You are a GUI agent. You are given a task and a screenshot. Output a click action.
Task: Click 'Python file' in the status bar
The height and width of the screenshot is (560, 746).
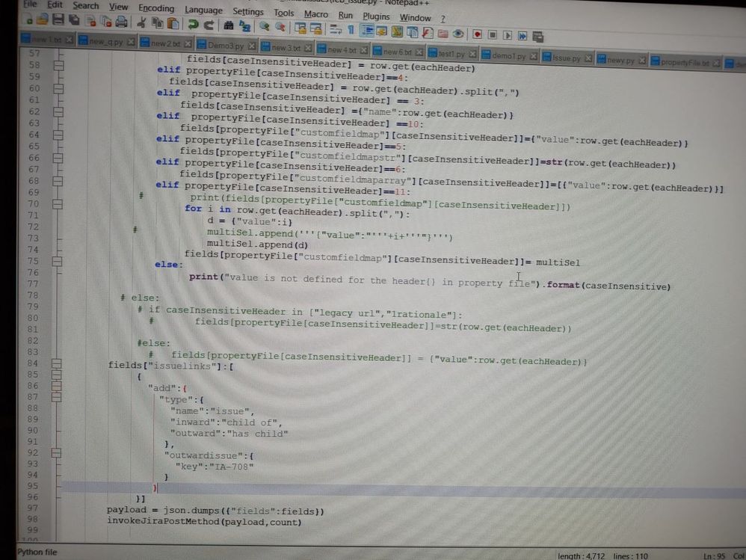point(37,552)
